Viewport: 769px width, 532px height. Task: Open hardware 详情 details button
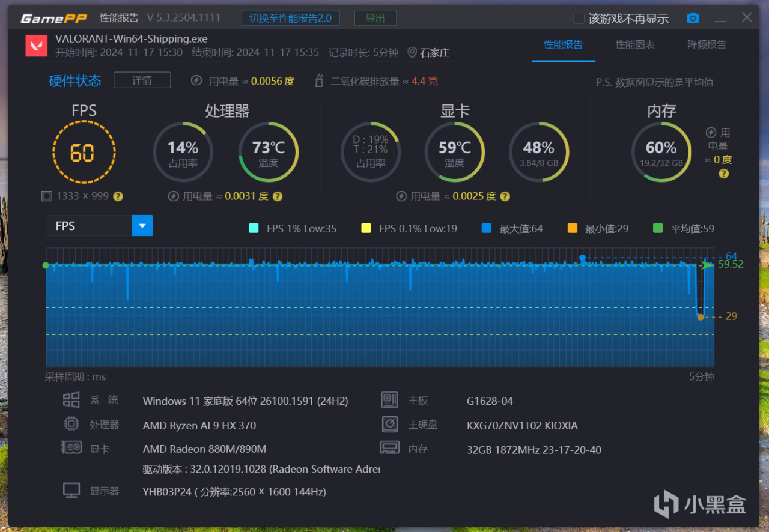point(142,80)
